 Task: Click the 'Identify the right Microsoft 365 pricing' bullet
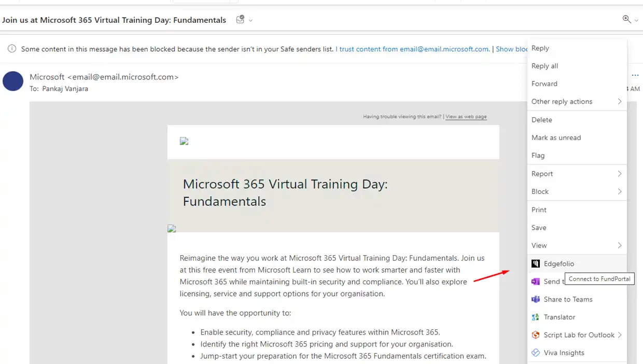[x=327, y=344]
